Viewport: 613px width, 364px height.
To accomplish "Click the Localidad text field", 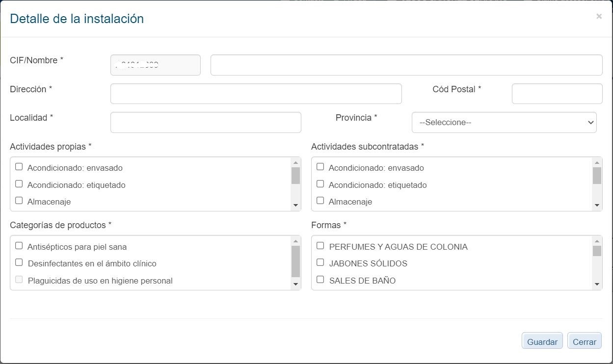I will tap(206, 123).
